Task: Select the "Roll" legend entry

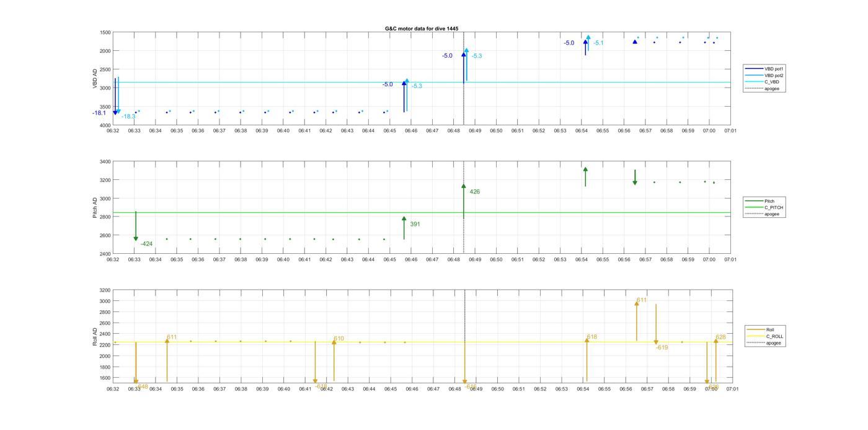Action: point(761,329)
